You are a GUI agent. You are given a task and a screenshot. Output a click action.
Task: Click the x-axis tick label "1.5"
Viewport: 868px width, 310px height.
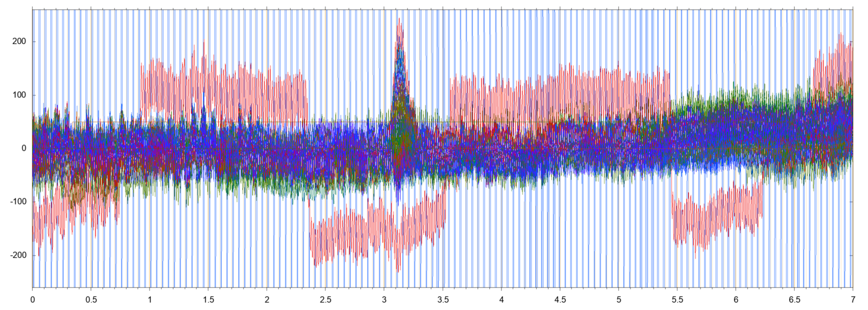pos(208,299)
